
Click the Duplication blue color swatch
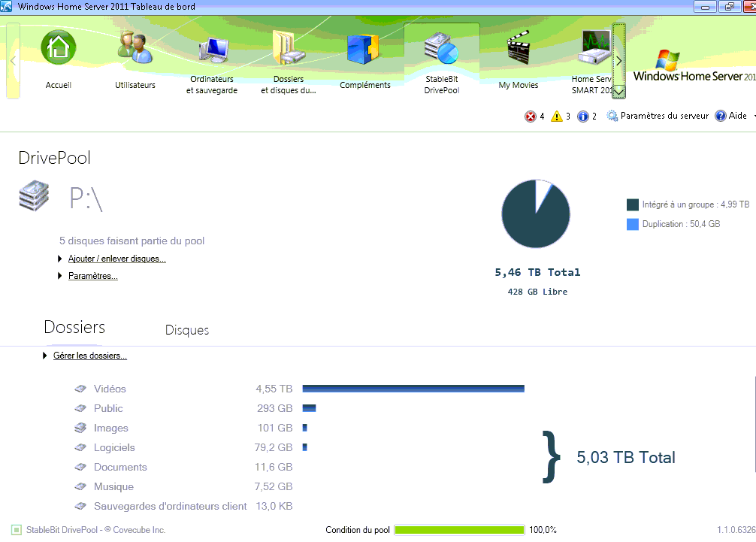633,224
